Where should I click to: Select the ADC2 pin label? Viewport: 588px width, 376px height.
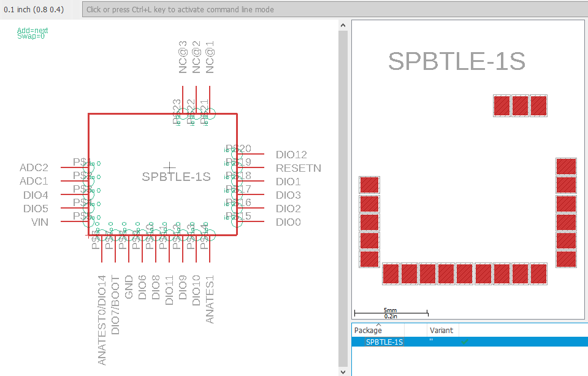[34, 167]
